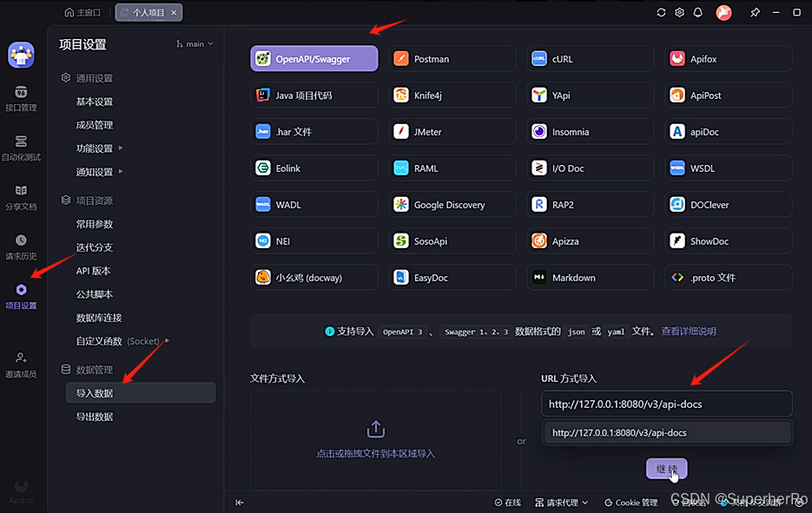The height and width of the screenshot is (513, 812).
Task: Open the 请求代理 dropdown in status bar
Action: [x=560, y=502]
